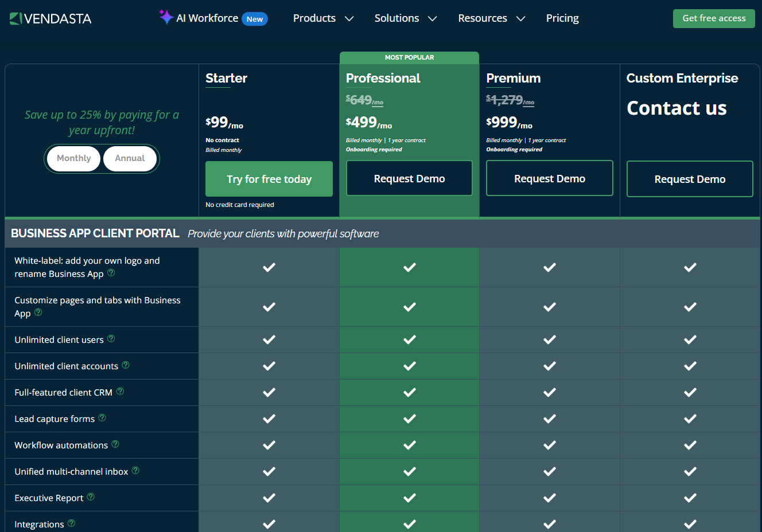
Task: Click 'No credit card required' text
Action: (240, 205)
